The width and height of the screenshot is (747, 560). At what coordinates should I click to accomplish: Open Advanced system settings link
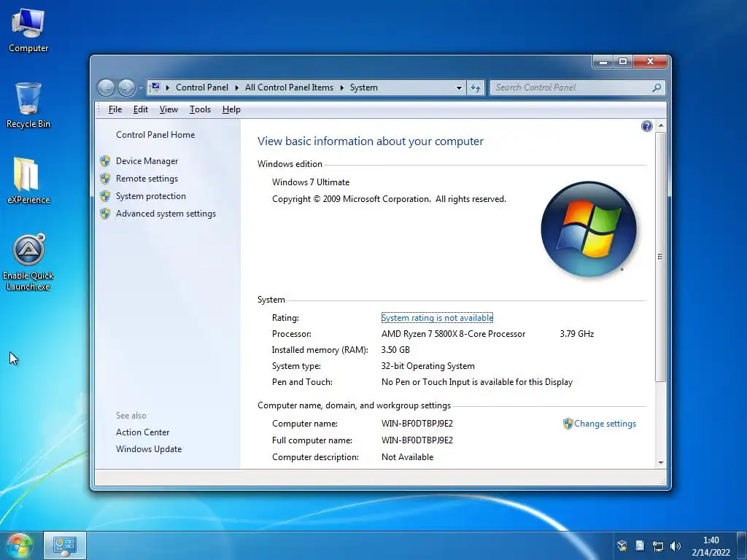pos(166,214)
